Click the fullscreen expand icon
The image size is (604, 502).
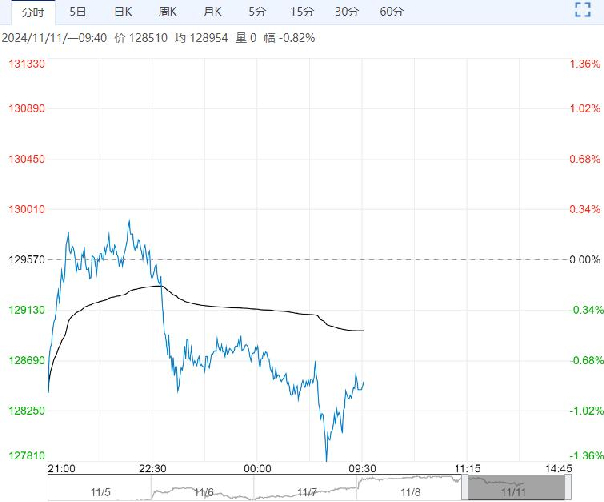584,12
